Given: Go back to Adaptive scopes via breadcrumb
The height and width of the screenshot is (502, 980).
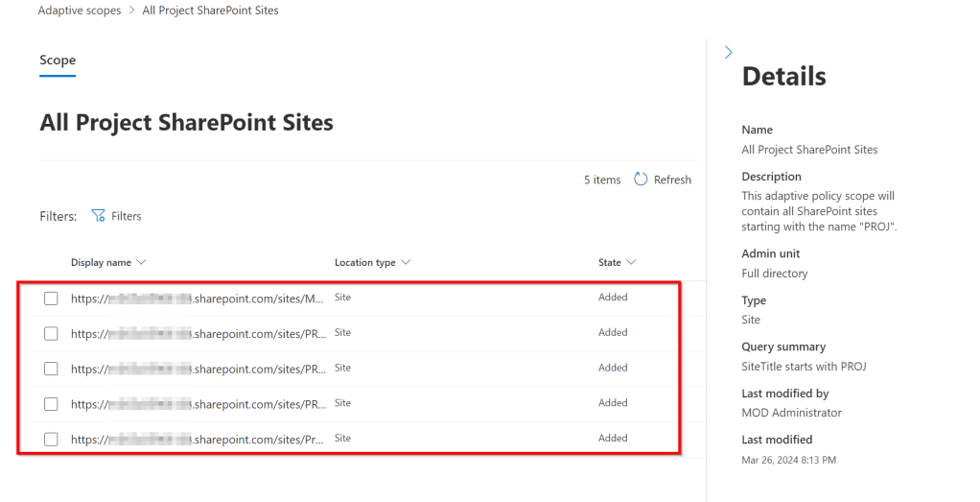Looking at the screenshot, I should coord(80,11).
